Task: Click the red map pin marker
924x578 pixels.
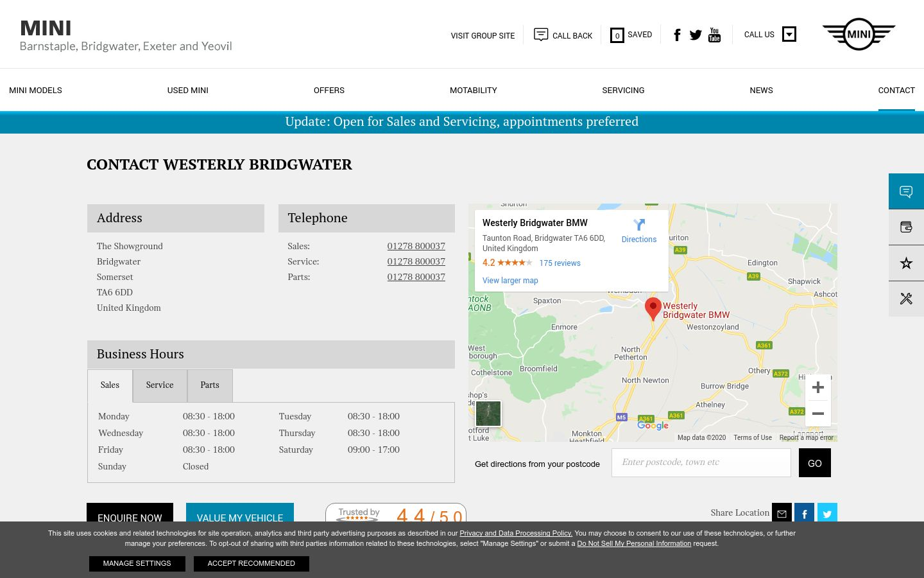Action: click(x=653, y=309)
